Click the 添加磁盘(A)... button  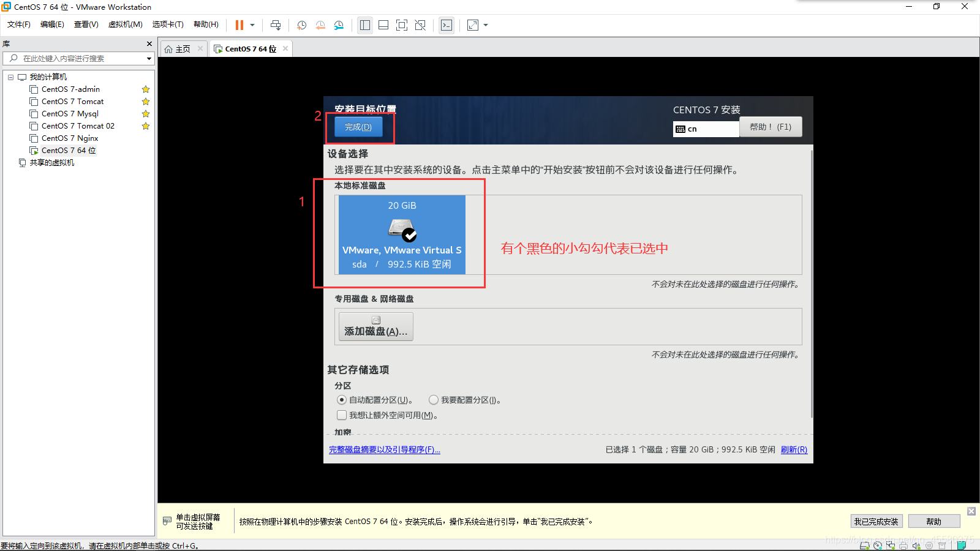(x=376, y=326)
